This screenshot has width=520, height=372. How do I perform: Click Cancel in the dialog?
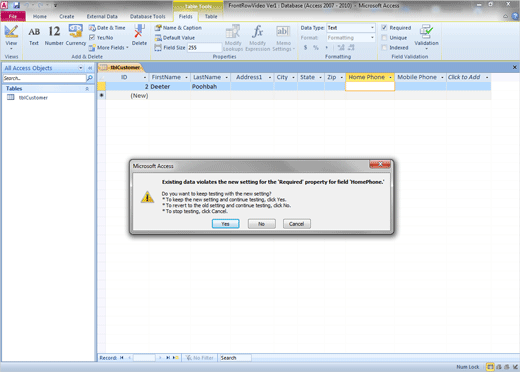(x=297, y=224)
